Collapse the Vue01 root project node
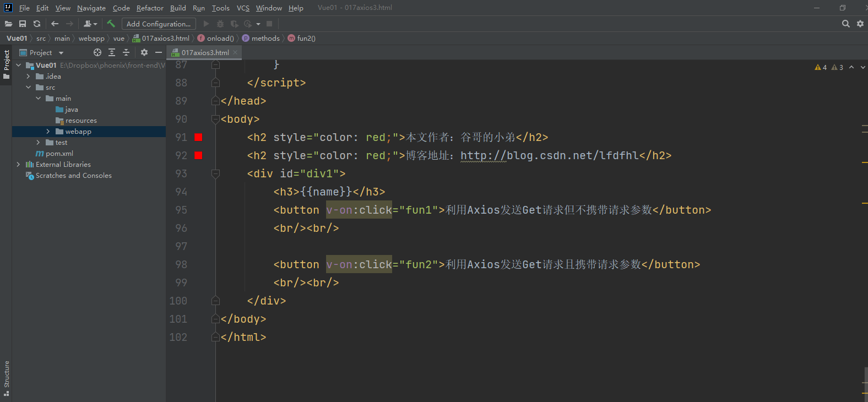 [x=19, y=65]
